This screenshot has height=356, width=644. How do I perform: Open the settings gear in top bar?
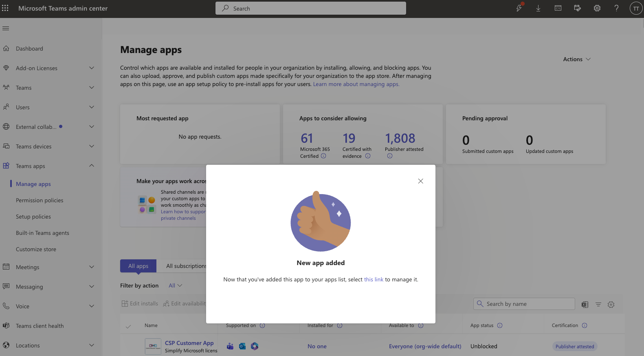(x=597, y=8)
